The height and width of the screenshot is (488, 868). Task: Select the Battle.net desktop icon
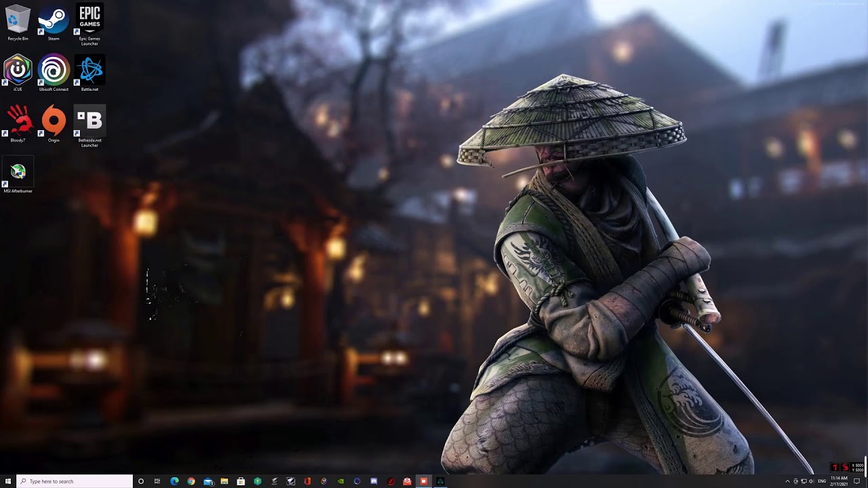(x=90, y=73)
